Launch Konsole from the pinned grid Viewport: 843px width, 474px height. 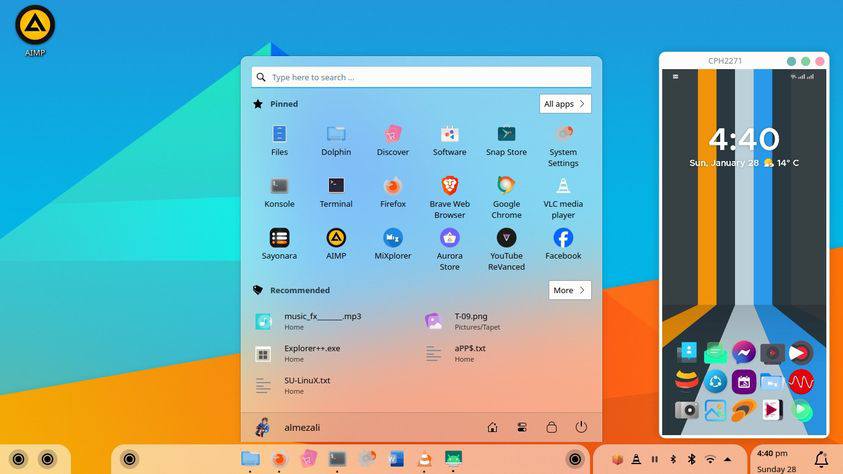tap(279, 192)
